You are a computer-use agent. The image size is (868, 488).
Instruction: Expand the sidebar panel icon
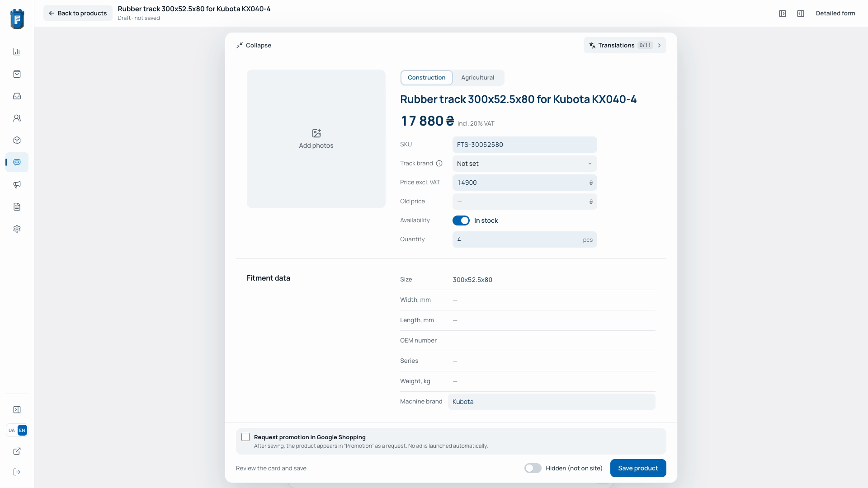click(17, 410)
